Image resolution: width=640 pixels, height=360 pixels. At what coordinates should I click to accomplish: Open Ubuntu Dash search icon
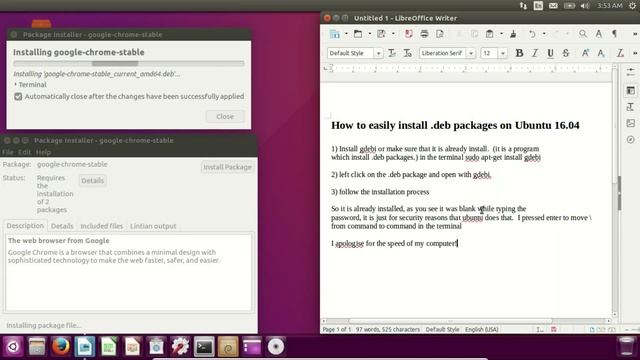(x=13, y=347)
